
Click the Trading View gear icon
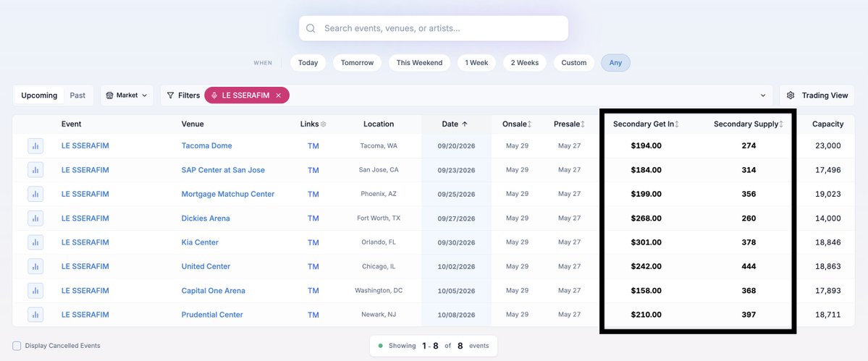tap(791, 95)
